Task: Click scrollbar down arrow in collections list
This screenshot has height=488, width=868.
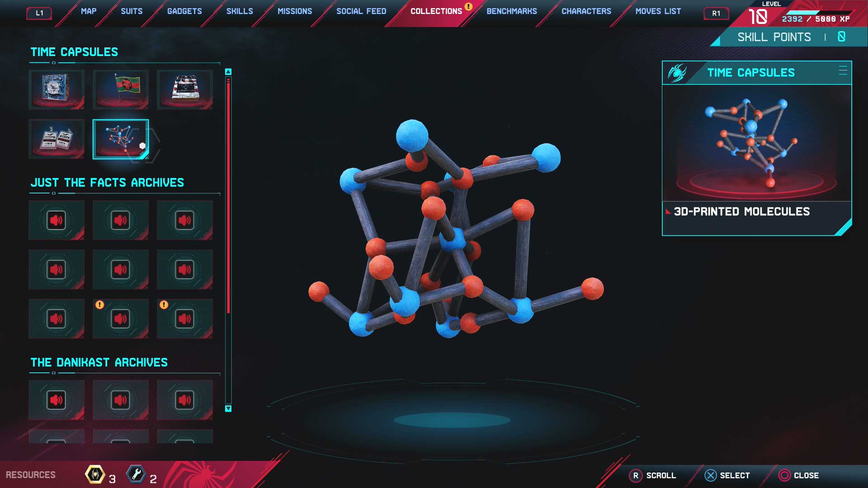Action: (x=228, y=408)
